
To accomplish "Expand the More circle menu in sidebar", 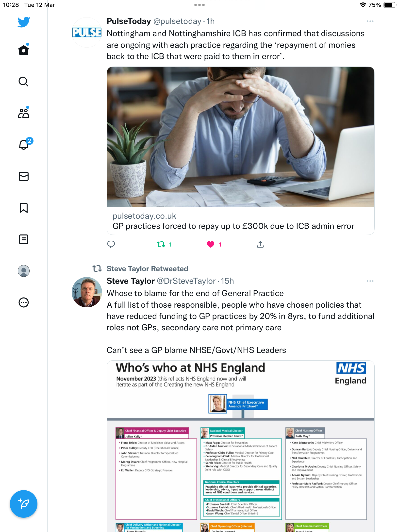I will [x=24, y=302].
